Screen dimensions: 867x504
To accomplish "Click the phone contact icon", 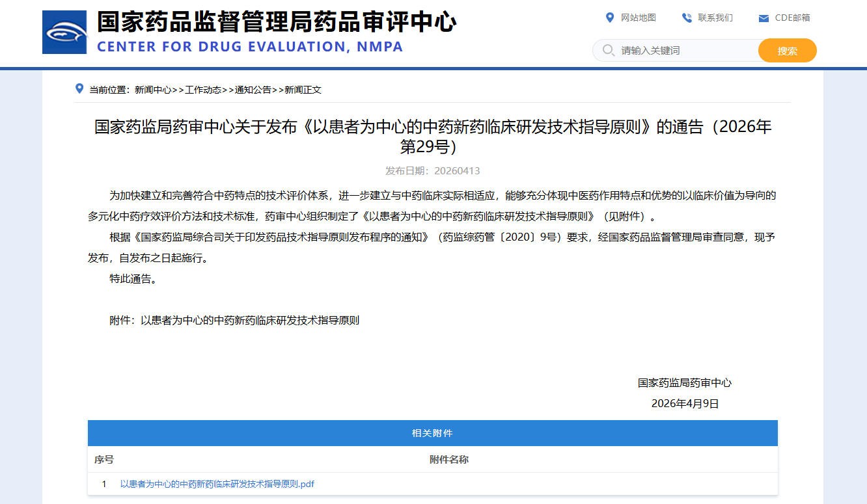I will tap(687, 18).
